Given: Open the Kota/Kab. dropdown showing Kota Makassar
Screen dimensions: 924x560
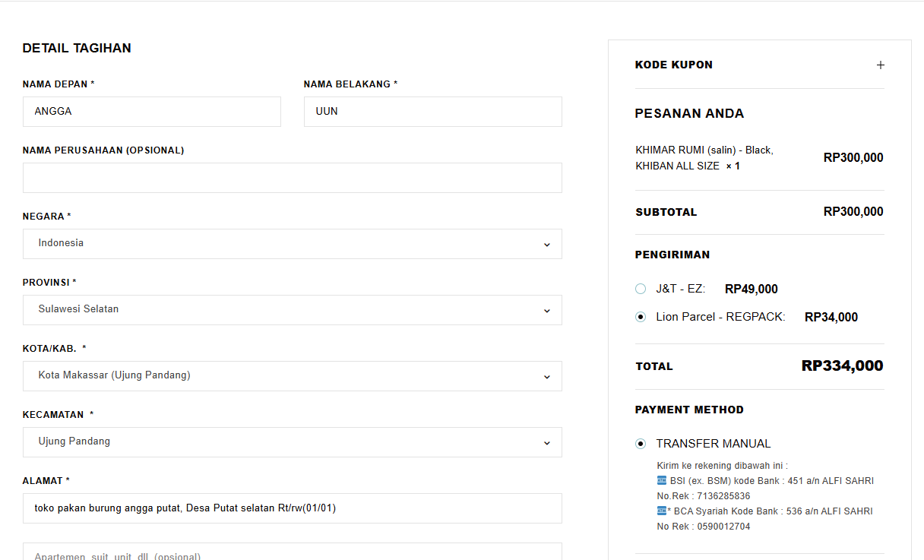Looking at the screenshot, I should [x=292, y=376].
